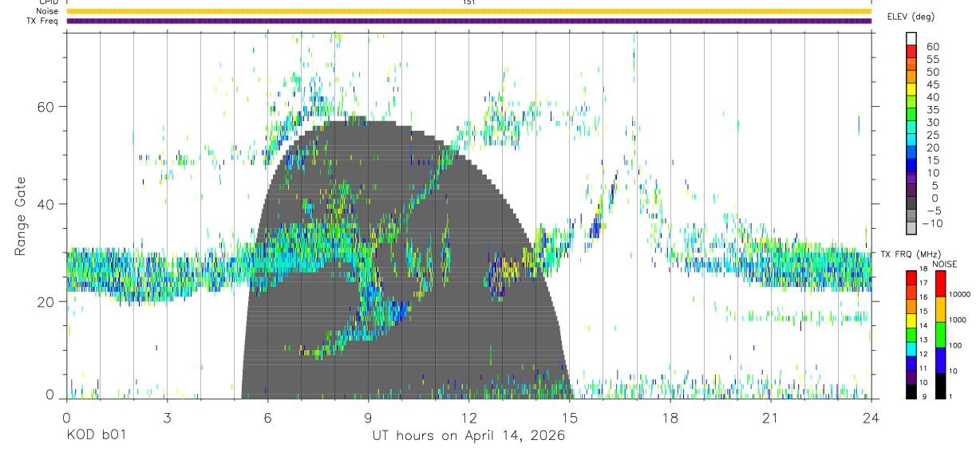Select the 13 label on the TX FRQ scale

click(x=923, y=340)
